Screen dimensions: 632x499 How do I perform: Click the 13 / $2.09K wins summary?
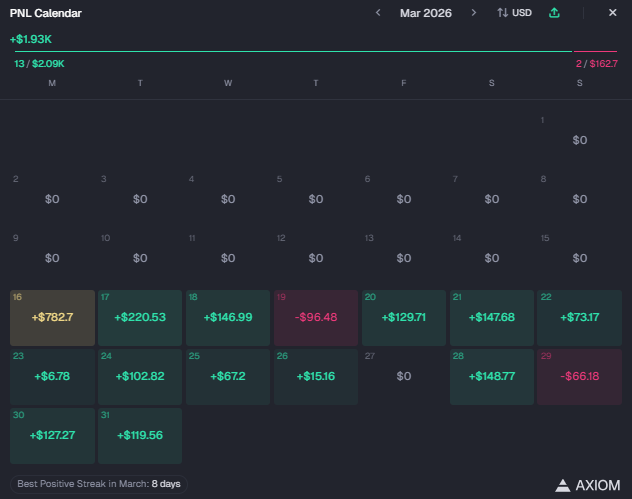point(39,64)
